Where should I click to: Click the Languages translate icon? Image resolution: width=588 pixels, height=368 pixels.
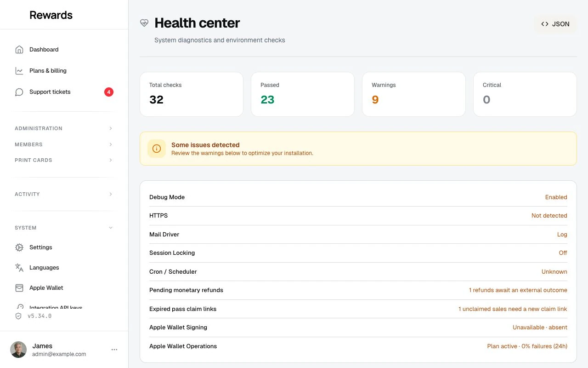(x=19, y=268)
